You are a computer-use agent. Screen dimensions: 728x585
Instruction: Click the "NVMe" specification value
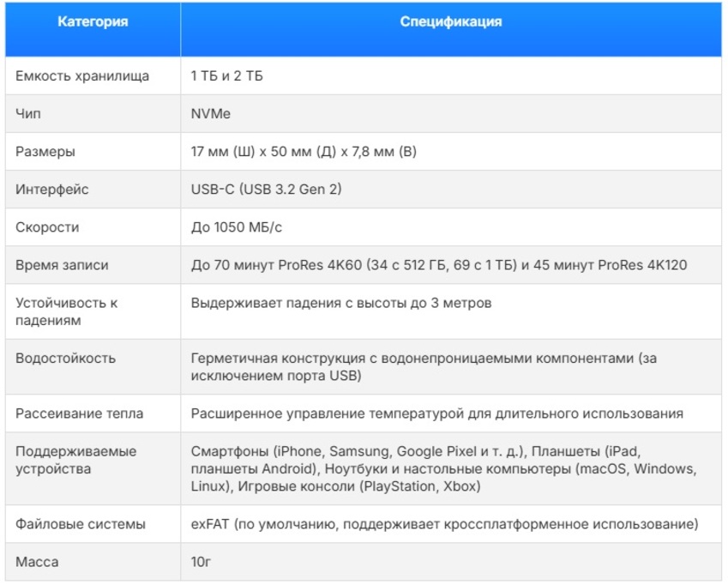(211, 114)
